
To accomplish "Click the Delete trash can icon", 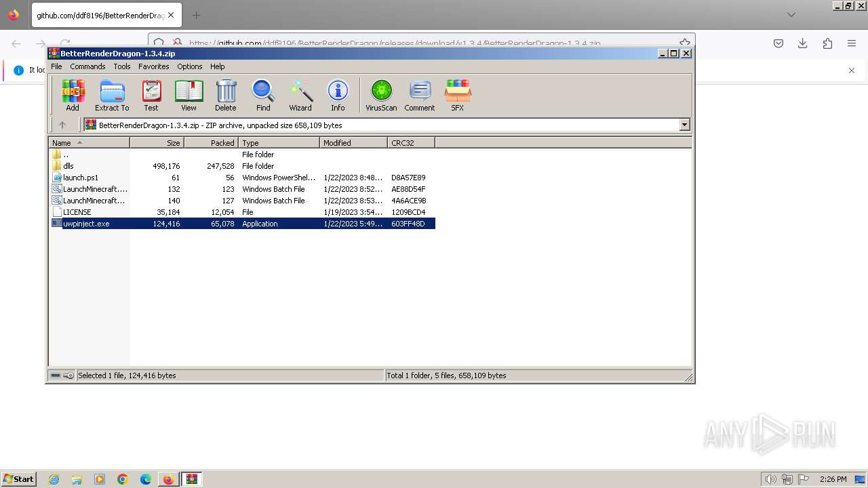I will pos(226,95).
